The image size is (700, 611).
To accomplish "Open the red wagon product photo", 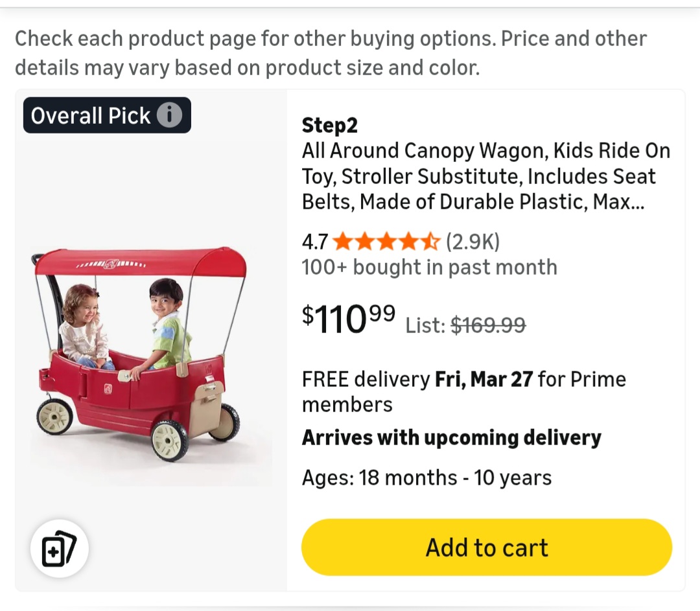I will pos(139,363).
